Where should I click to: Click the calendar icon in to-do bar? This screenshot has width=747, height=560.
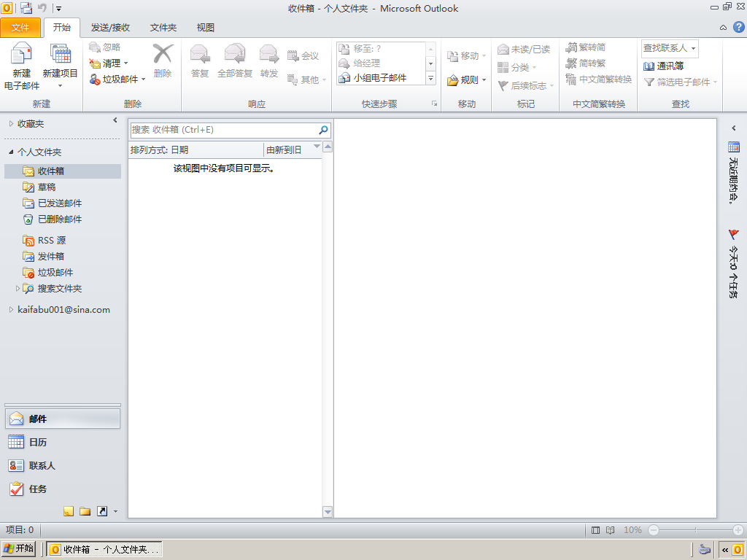coord(734,147)
